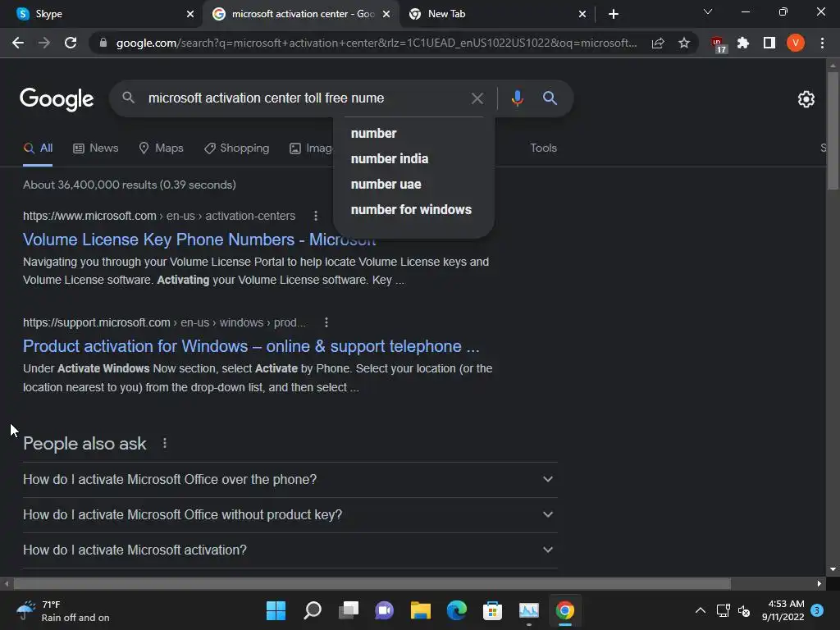The image size is (840, 630).
Task: Click the horizontal scrollbar thumb
Action: 372,583
